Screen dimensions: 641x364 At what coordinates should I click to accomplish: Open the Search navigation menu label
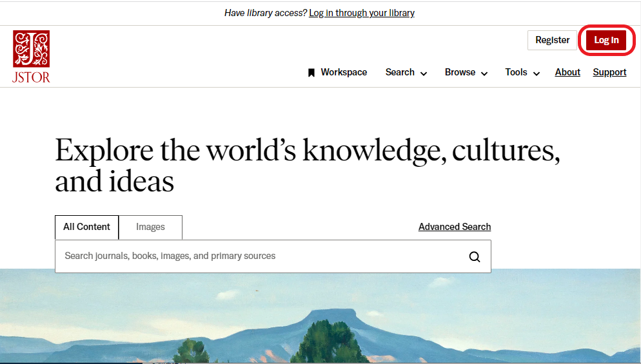pos(400,72)
